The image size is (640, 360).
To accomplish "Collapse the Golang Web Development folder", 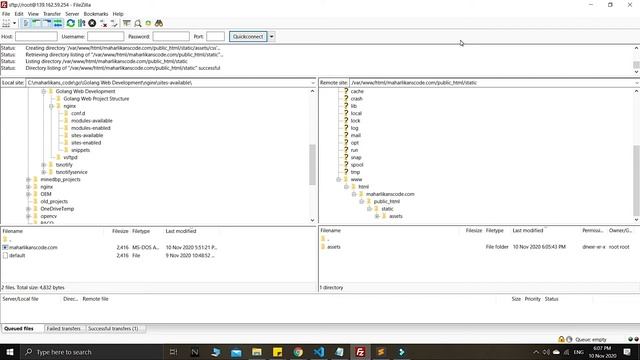I will point(44,91).
